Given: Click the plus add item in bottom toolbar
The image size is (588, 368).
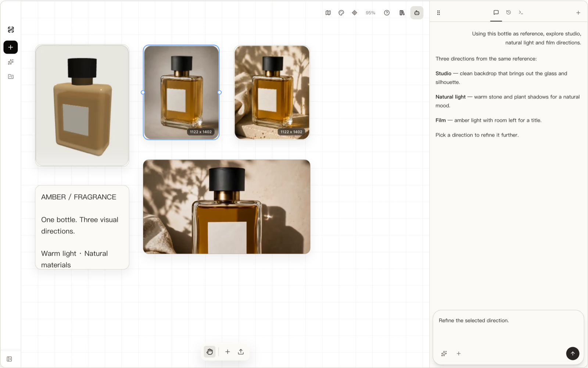Looking at the screenshot, I should tap(227, 352).
